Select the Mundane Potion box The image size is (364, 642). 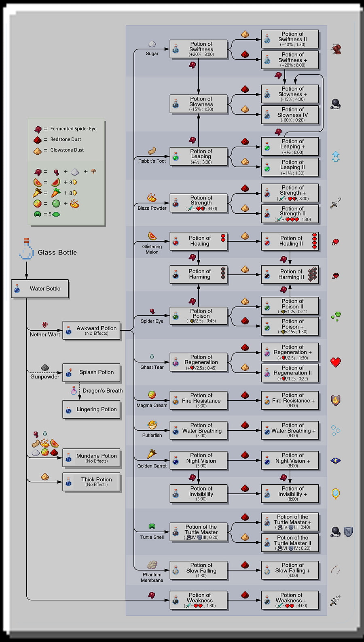point(91,458)
